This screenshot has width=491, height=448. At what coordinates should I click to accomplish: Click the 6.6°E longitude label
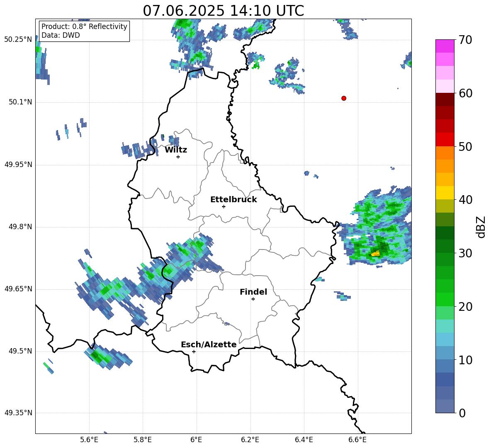tap(357, 440)
